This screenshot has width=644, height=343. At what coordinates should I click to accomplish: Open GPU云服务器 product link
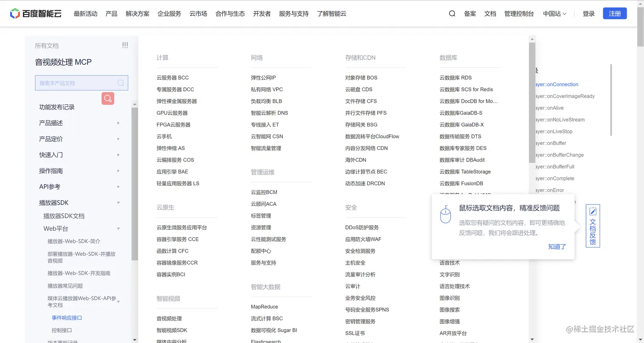point(172,113)
